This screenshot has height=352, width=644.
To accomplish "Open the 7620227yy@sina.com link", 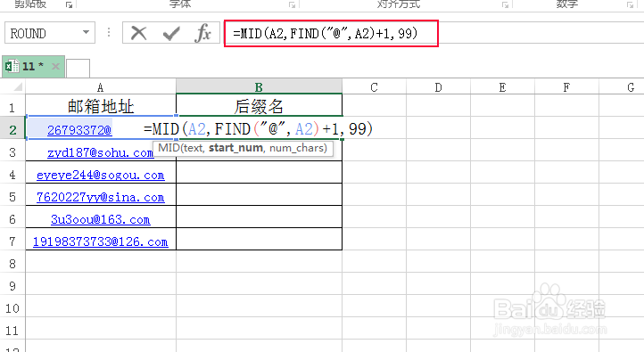I will [101, 197].
